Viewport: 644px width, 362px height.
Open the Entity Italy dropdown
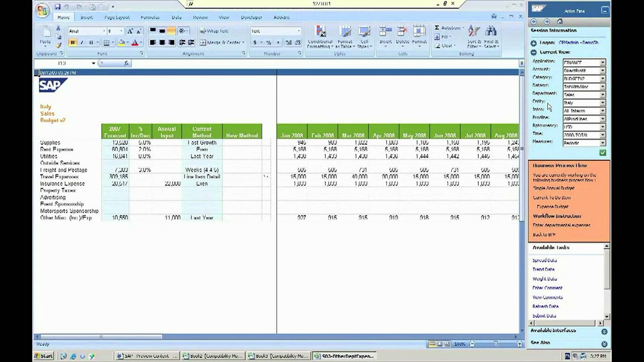tap(603, 103)
